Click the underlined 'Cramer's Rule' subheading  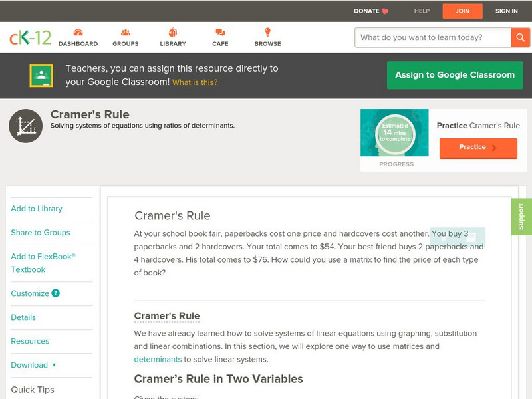tap(167, 316)
